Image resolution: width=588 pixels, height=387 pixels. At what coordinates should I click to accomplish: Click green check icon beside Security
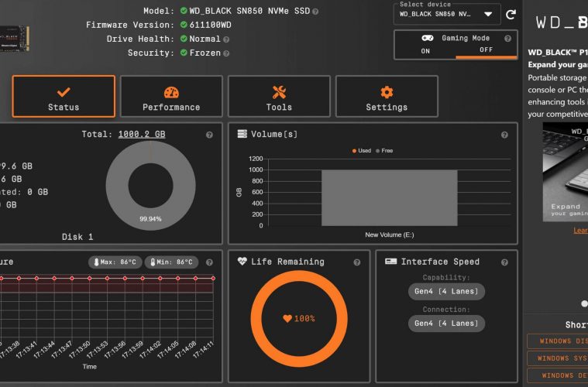pos(184,53)
